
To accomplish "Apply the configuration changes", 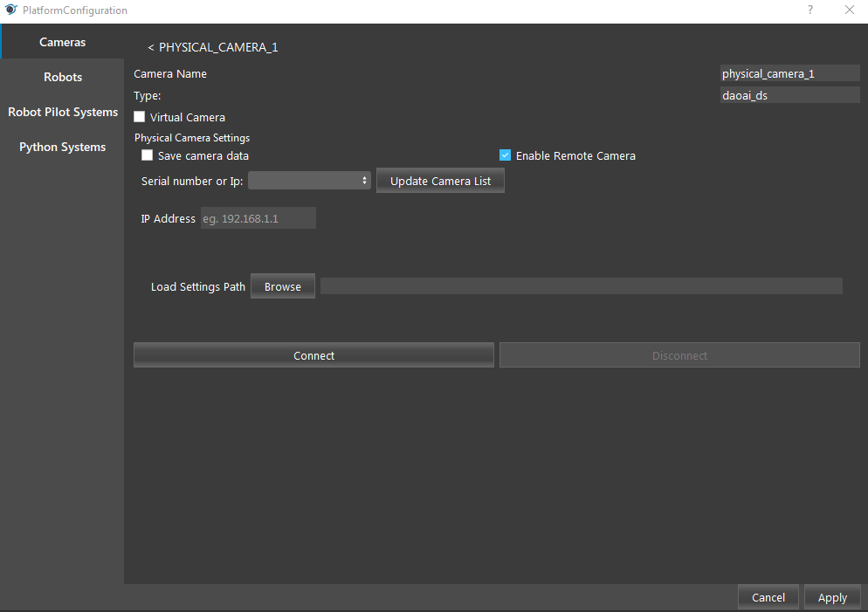I will coord(831,597).
